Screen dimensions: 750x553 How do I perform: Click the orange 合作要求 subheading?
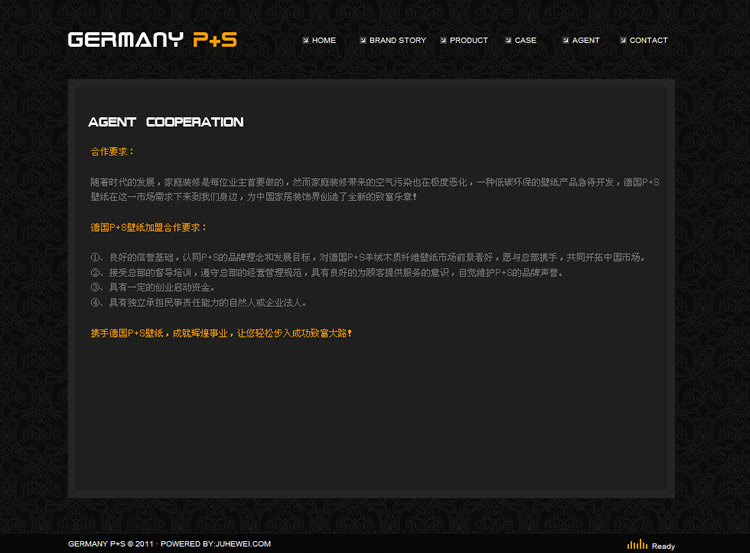(x=112, y=152)
